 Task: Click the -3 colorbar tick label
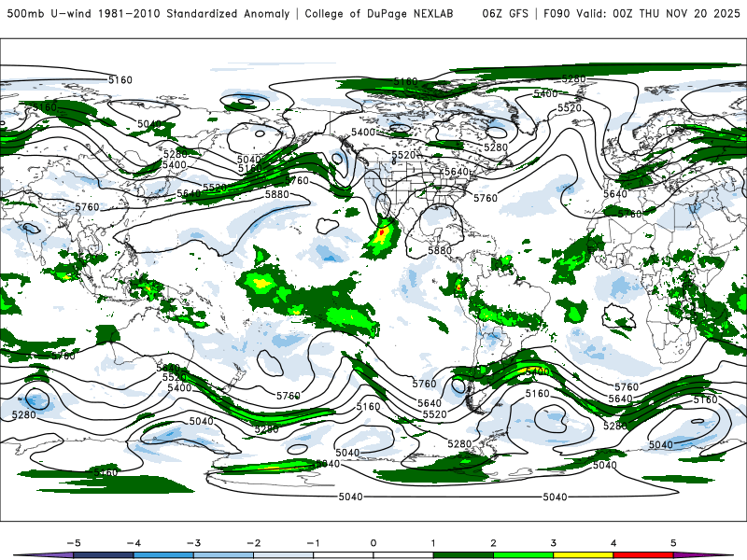coord(193,543)
